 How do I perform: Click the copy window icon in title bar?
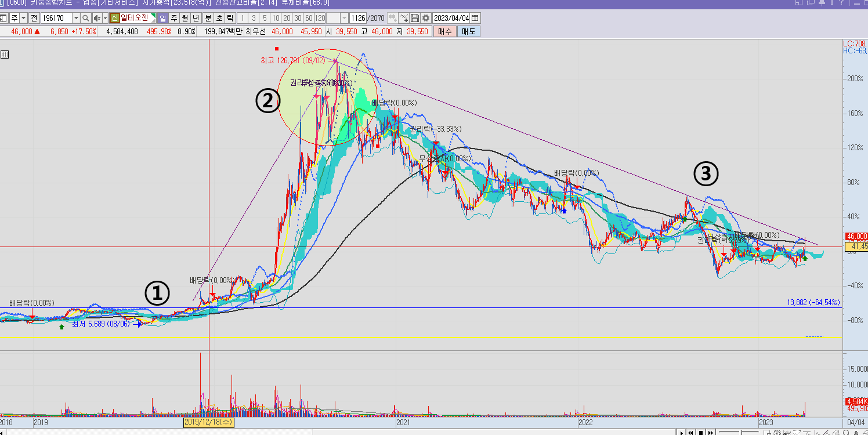tap(811, 2)
